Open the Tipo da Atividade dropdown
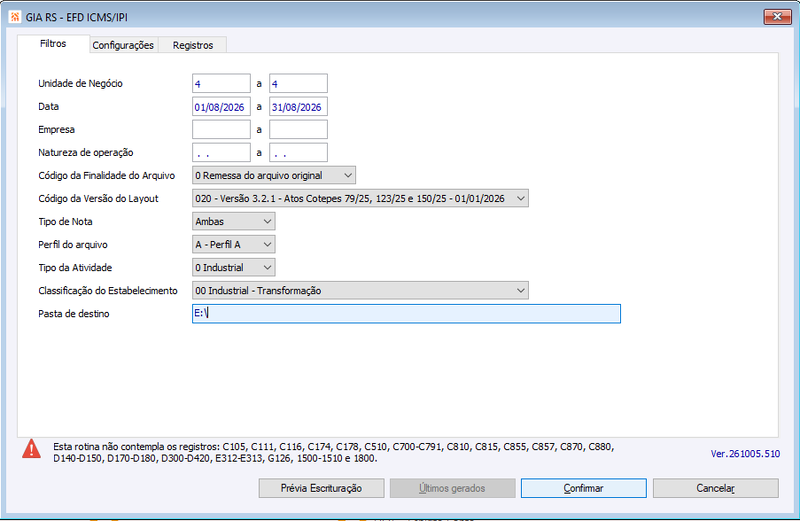The width and height of the screenshot is (800, 521). (234, 267)
